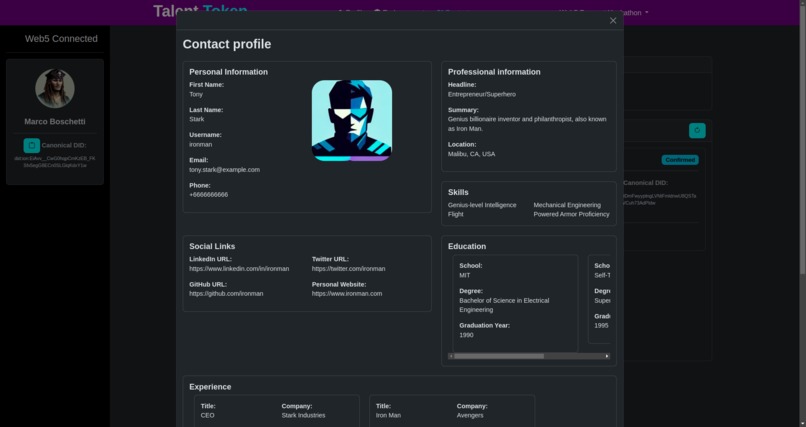Click the MIT school entry
The height and width of the screenshot is (427, 806).
[465, 275]
